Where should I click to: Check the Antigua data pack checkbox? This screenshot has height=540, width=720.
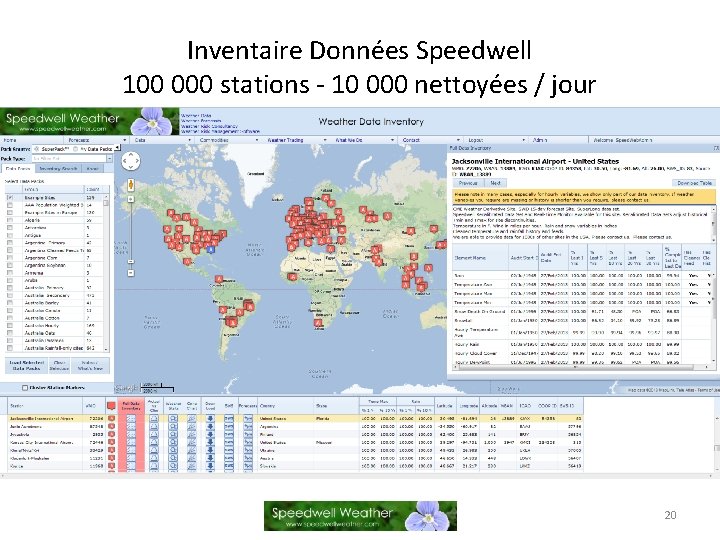(10, 235)
